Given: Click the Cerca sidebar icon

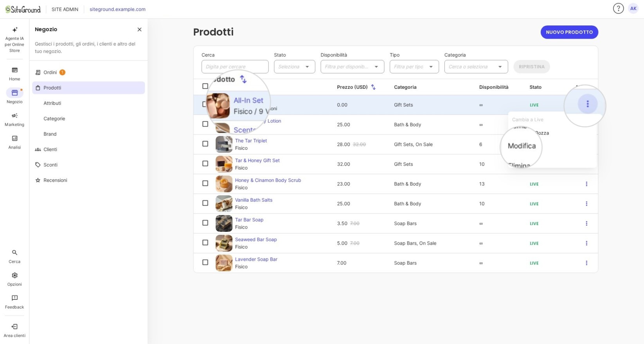Looking at the screenshot, I should 14,256.
